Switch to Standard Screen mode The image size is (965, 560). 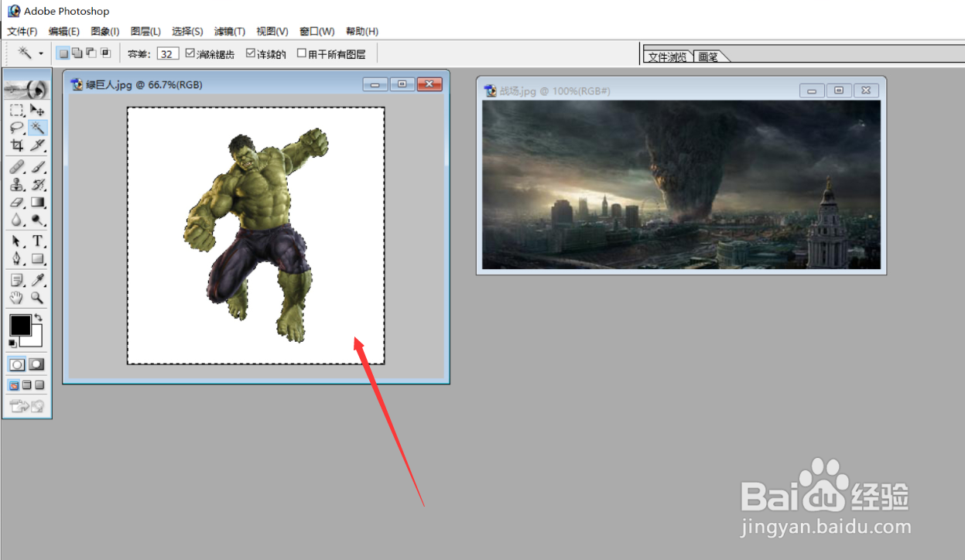click(15, 384)
